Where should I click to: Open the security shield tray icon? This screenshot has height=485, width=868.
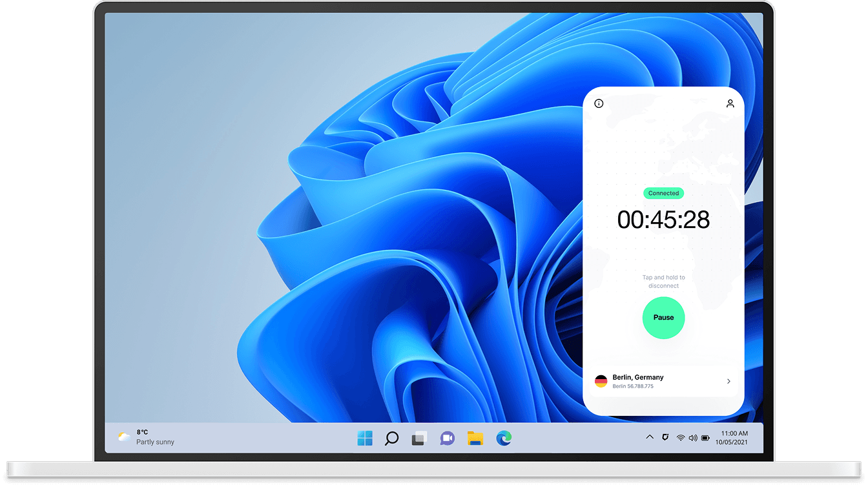[665, 437]
